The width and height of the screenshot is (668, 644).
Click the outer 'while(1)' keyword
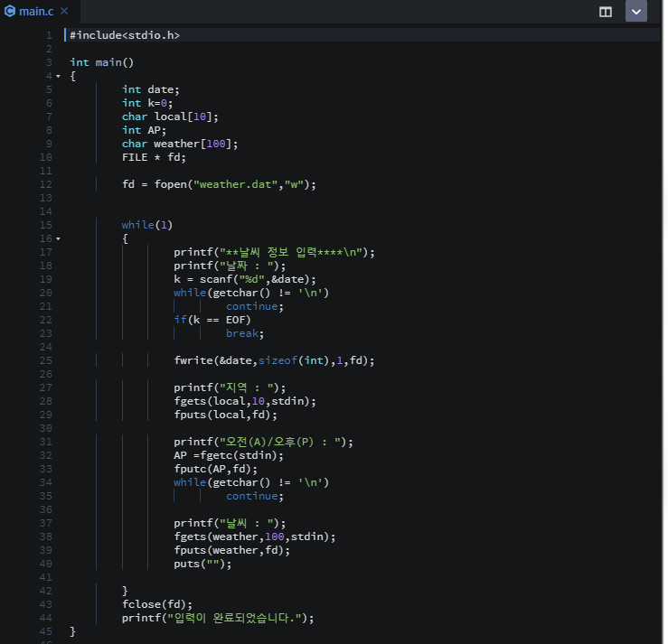pos(147,225)
